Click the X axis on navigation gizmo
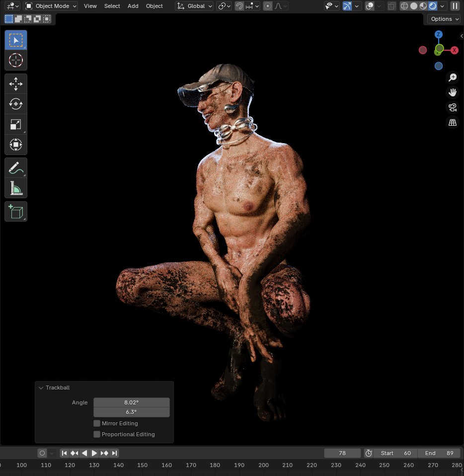The image size is (464, 476). click(454, 50)
